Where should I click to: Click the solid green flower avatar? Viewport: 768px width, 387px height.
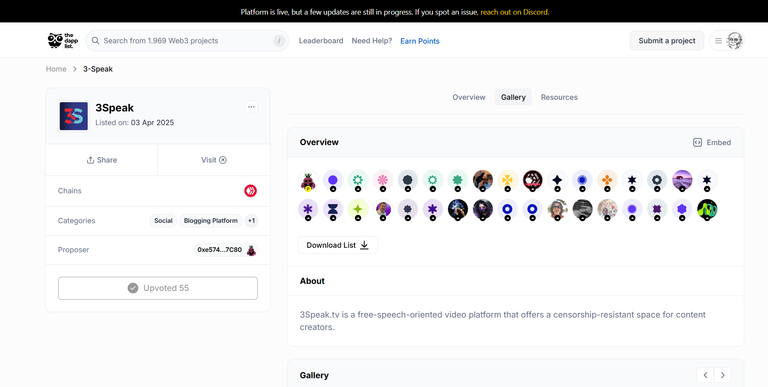[457, 180]
